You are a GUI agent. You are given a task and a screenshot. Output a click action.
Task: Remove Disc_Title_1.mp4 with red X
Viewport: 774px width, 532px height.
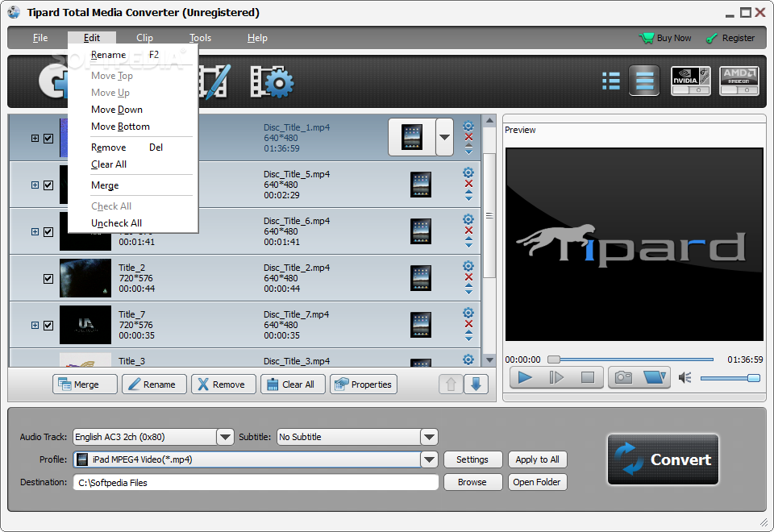(x=468, y=137)
